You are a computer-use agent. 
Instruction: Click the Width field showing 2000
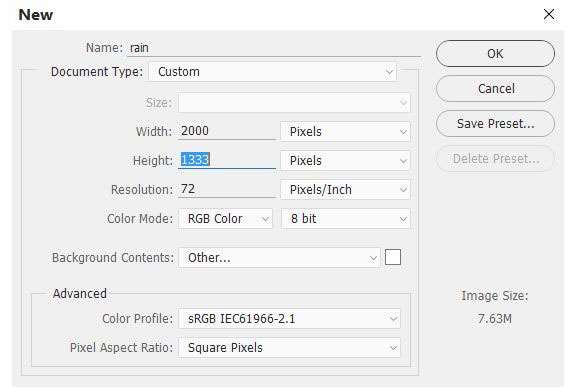click(x=227, y=132)
